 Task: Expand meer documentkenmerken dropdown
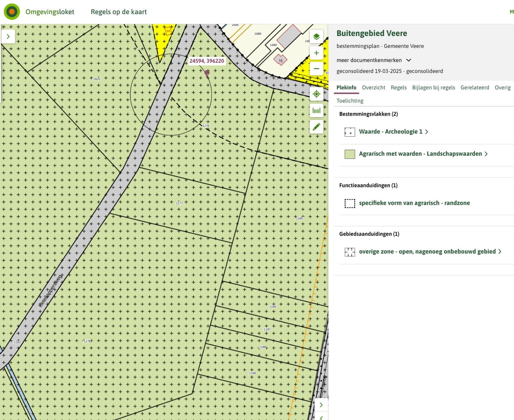(374, 60)
